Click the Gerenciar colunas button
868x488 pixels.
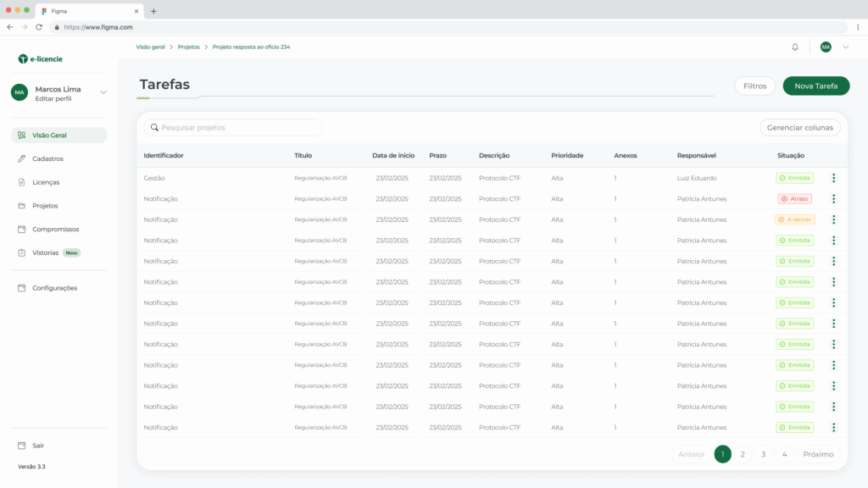tap(799, 128)
